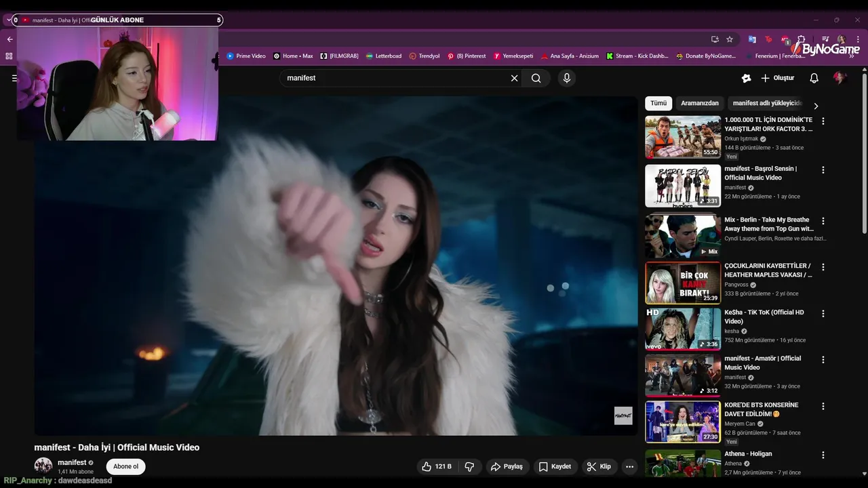Open Donate ByNoGame bookmark
Screen dimensions: 868x488
coord(706,56)
